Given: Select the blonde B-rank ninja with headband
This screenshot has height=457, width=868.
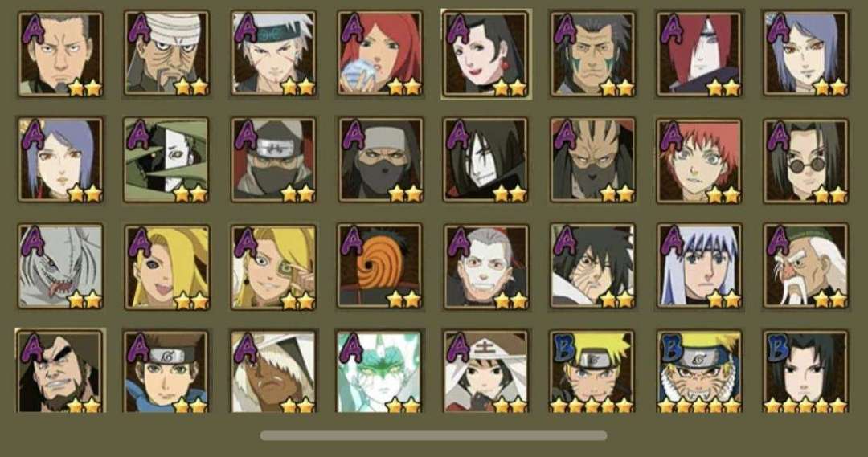Looking at the screenshot, I should coord(592,372).
